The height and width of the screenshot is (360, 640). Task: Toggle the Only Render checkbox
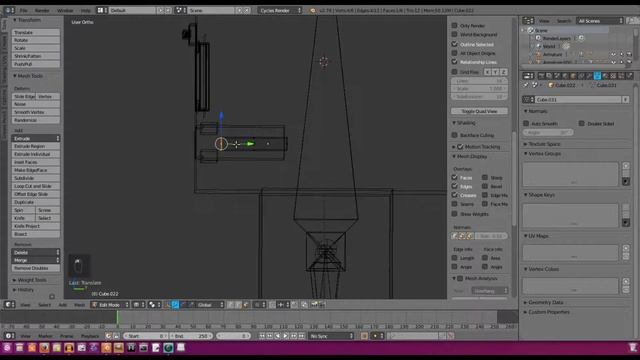click(454, 25)
